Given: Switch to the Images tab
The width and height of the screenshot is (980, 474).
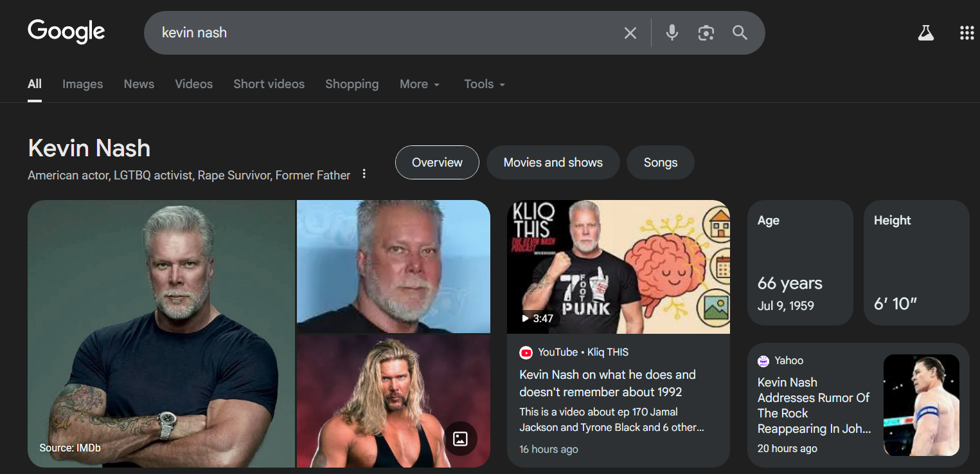Looking at the screenshot, I should [x=82, y=84].
